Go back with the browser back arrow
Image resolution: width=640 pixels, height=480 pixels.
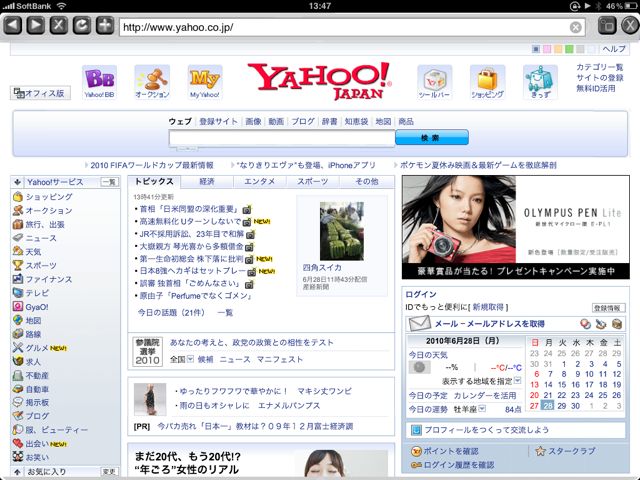point(13,26)
